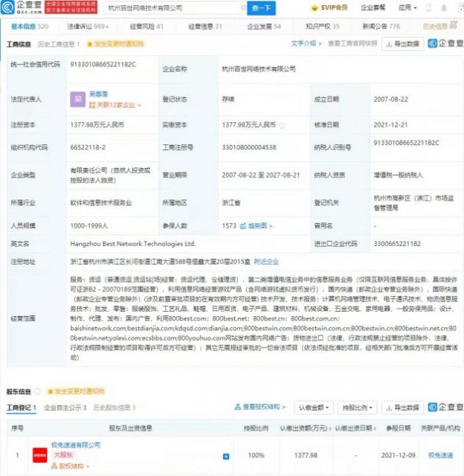The image size is (464, 476).
Task: Click 纳税人资质 value 增值税一般纳税人
Action: point(398,176)
